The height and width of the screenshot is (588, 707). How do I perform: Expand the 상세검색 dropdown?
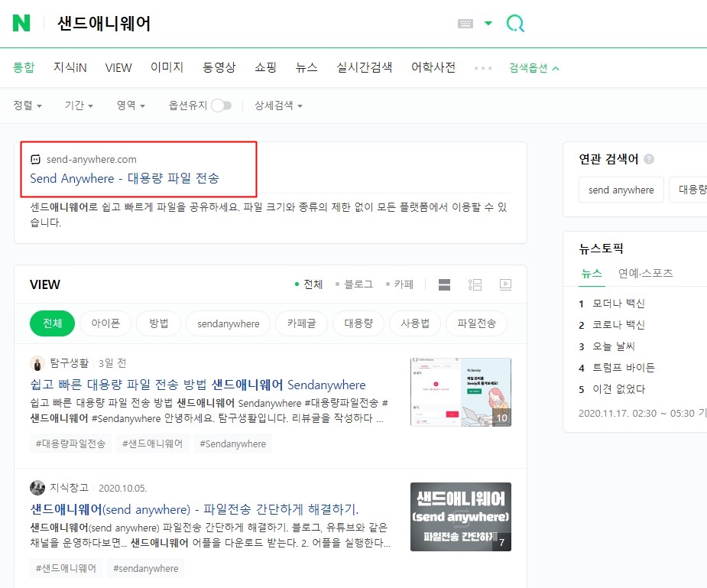(x=278, y=106)
